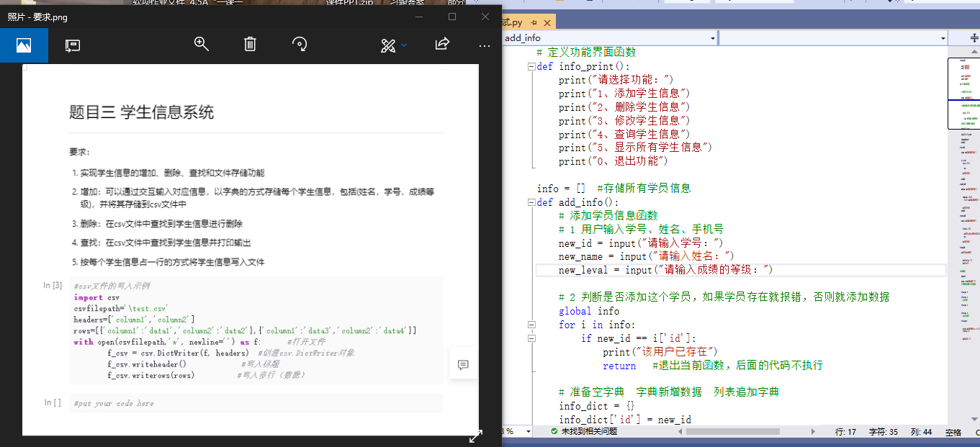Open the editor zoom percentage dropdown
Image resolution: width=980 pixels, height=447 pixels.
tap(529, 431)
